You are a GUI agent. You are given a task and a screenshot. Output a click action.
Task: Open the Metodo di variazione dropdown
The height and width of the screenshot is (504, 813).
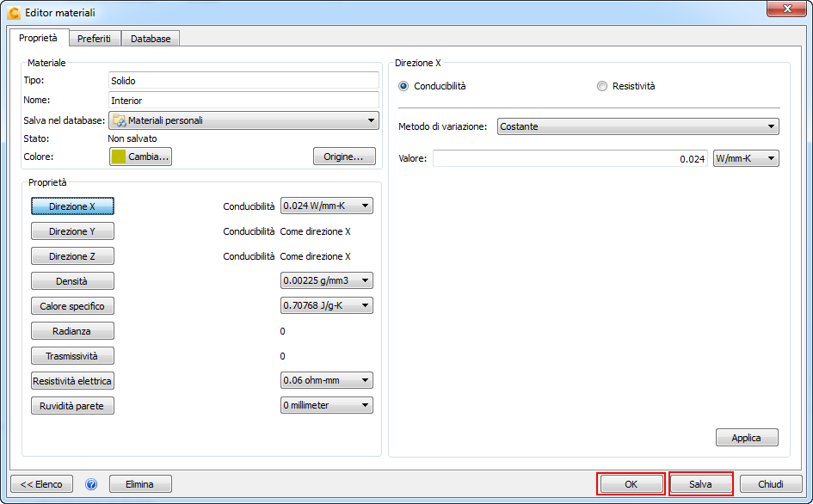(x=637, y=126)
